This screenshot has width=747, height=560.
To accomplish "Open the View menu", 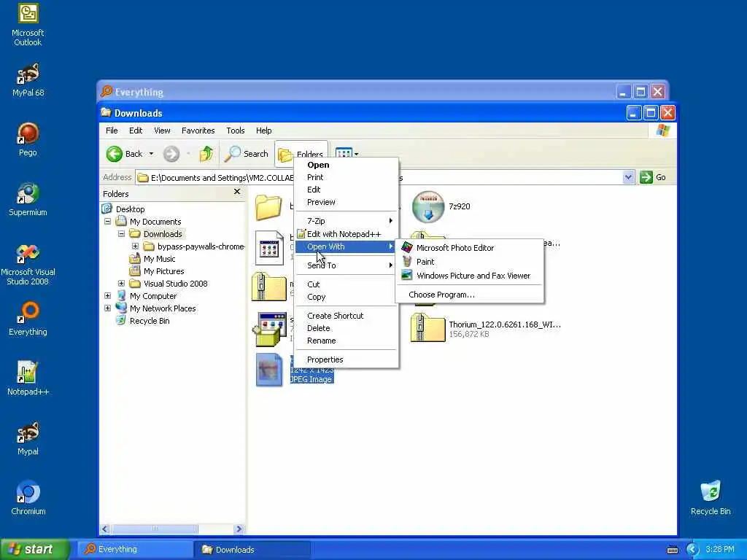I will tap(162, 131).
